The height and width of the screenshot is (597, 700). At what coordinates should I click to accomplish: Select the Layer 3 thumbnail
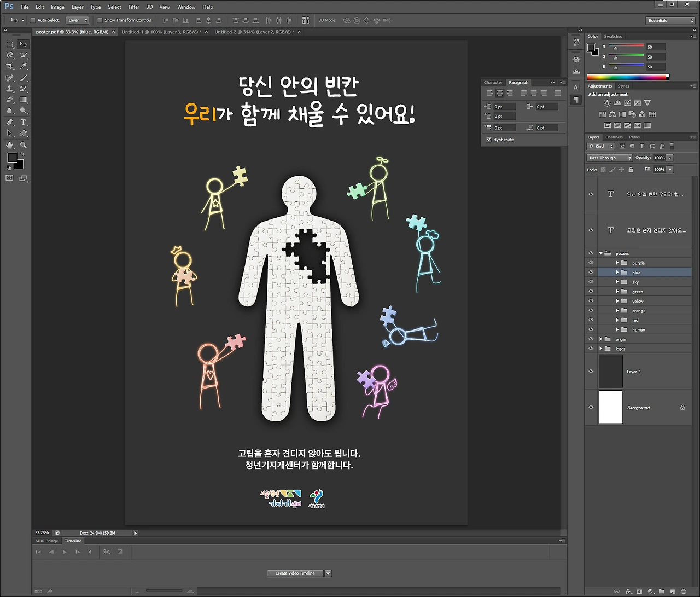pyautogui.click(x=611, y=372)
